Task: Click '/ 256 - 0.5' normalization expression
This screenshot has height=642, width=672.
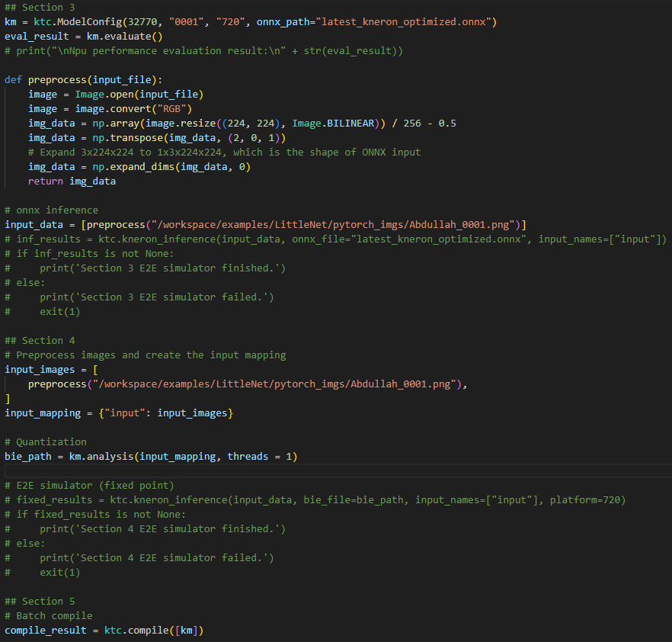Action: 424,124
